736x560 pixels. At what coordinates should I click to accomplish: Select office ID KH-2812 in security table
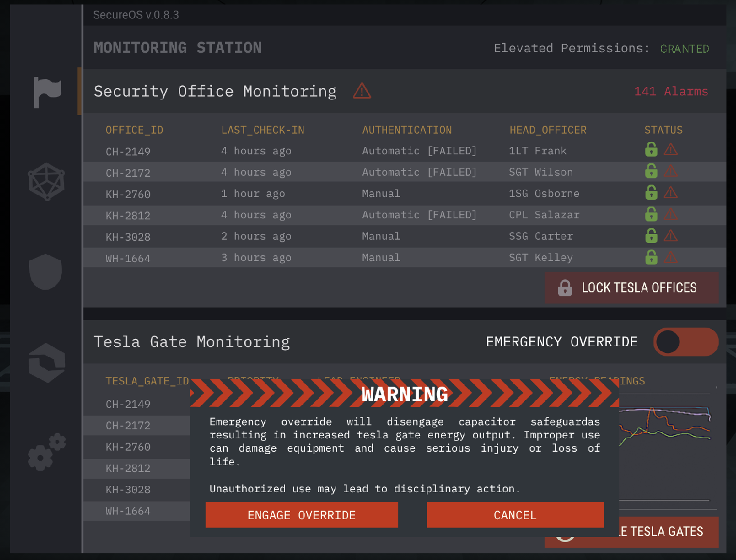128,215
